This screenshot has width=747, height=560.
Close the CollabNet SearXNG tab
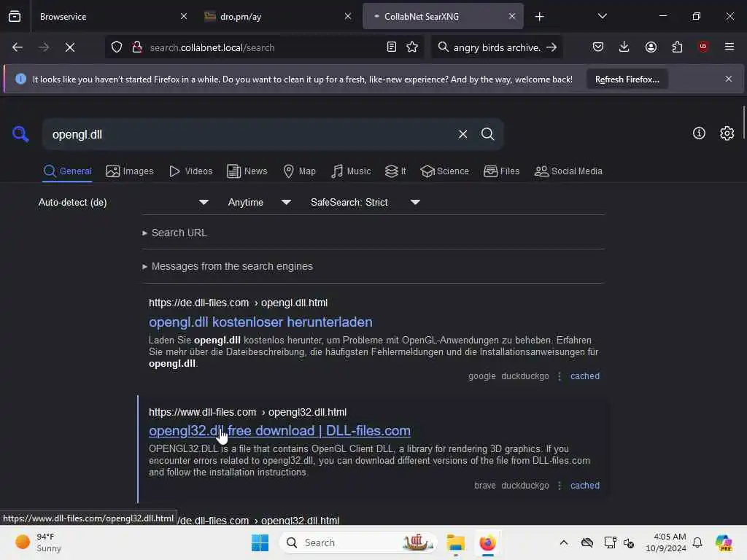[x=511, y=16]
